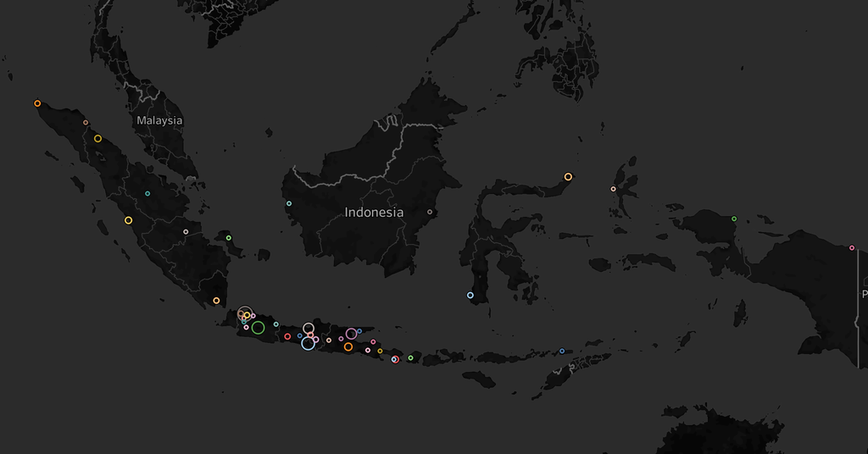868x454 pixels.
Task: Select the yellow circle at Sumatra's southern tip
Action: point(216,301)
